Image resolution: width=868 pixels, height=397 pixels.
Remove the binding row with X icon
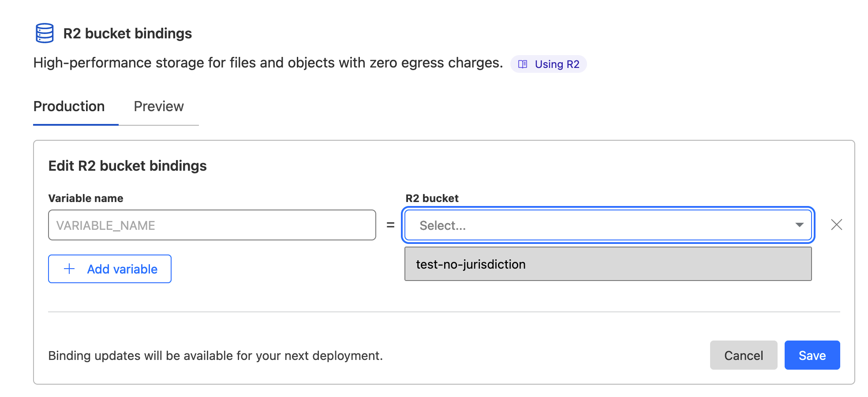(x=836, y=225)
